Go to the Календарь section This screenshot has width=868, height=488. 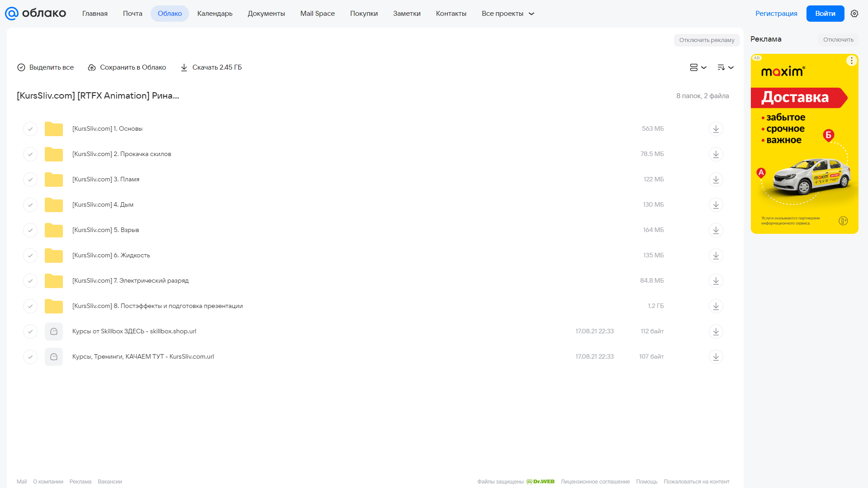coord(215,14)
